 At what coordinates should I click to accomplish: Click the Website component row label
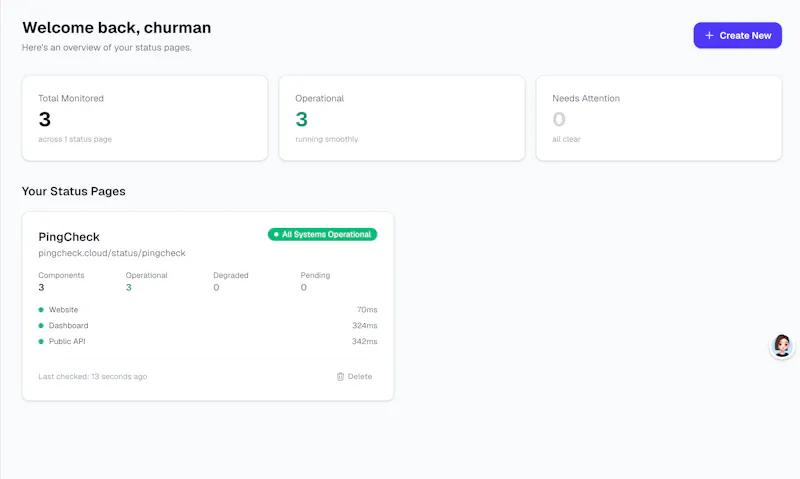63,310
